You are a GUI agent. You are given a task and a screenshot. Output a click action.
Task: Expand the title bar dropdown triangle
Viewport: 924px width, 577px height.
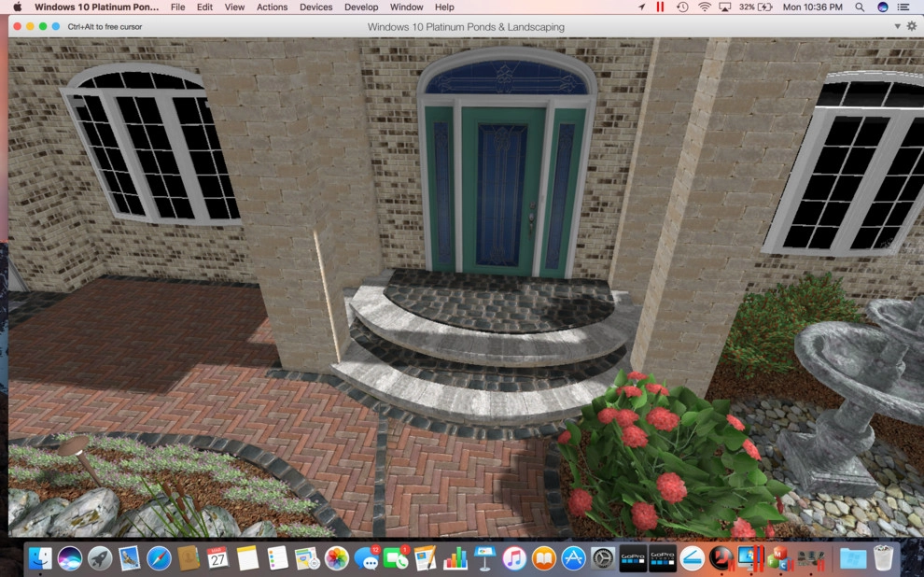(x=898, y=26)
